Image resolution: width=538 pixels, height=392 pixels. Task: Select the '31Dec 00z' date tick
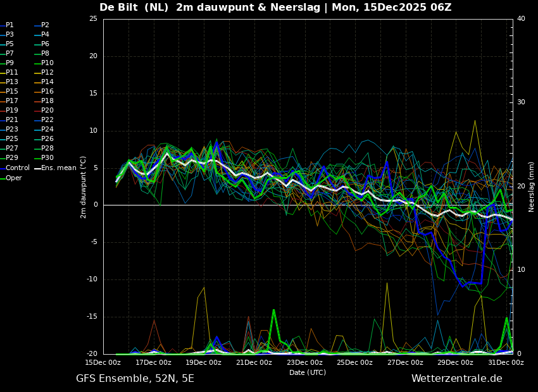point(506,362)
